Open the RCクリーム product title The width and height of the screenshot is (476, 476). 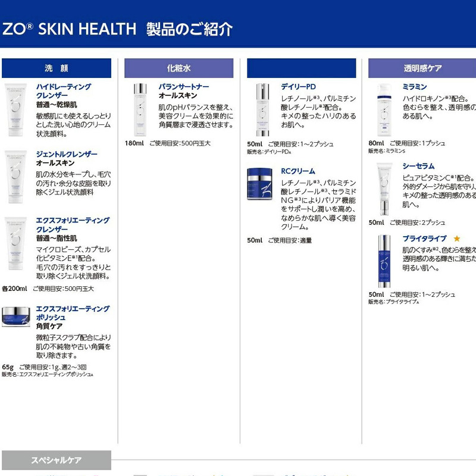(x=298, y=171)
